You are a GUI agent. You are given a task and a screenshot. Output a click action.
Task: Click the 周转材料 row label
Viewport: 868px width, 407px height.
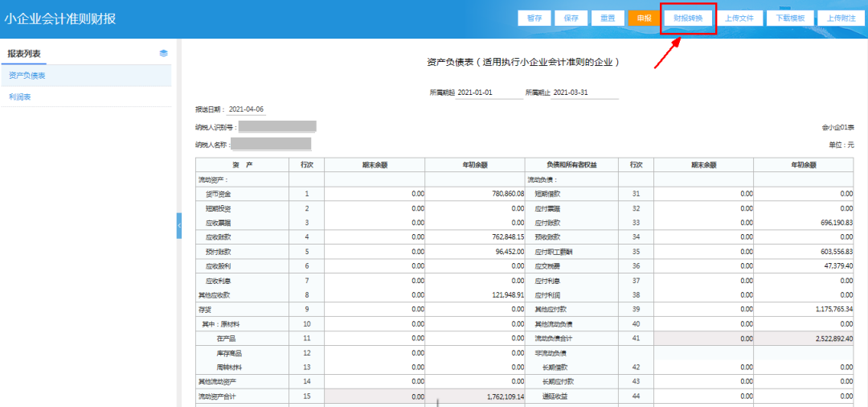pyautogui.click(x=229, y=367)
